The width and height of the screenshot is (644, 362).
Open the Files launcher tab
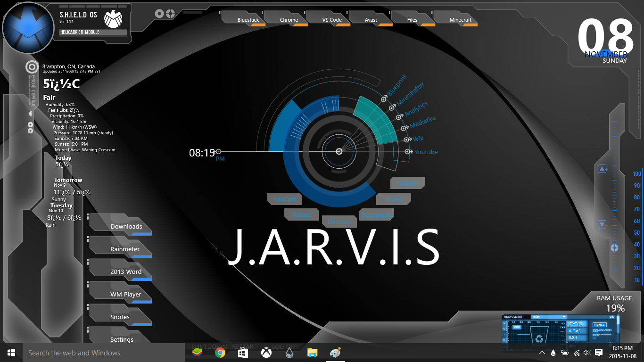click(413, 19)
